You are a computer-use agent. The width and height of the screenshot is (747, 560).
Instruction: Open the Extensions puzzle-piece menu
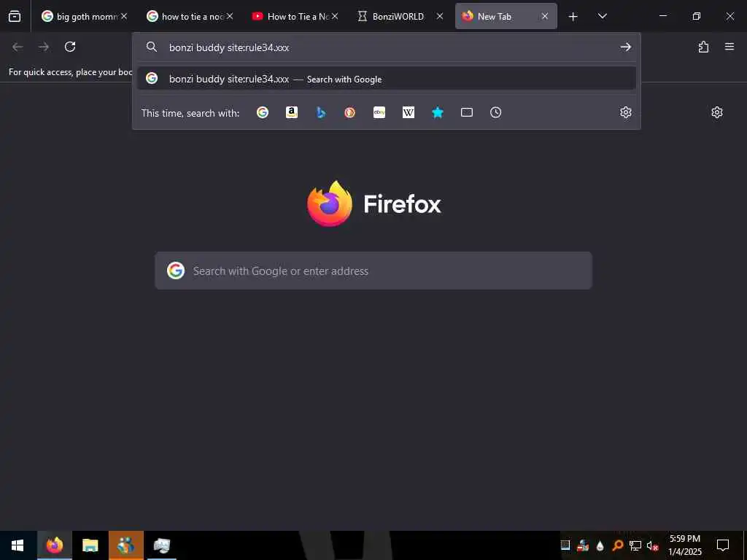pyautogui.click(x=703, y=47)
